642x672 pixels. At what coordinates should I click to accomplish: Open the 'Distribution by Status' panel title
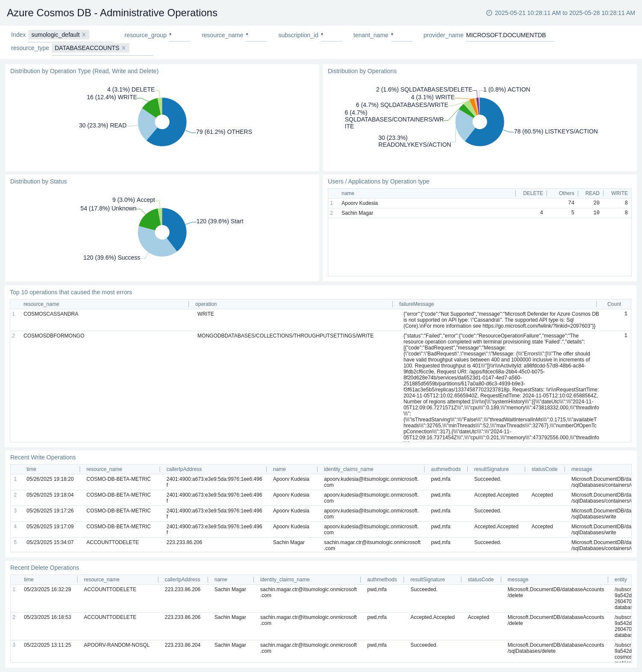[39, 181]
